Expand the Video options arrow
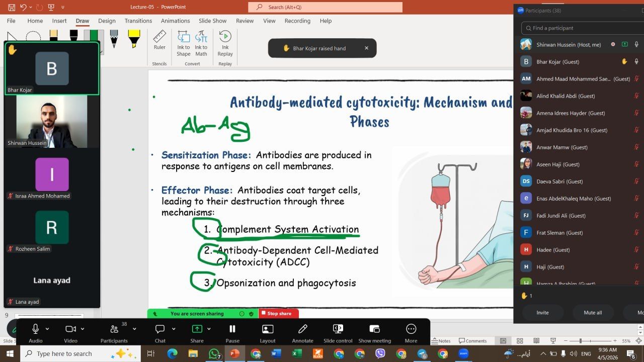 click(82, 329)
